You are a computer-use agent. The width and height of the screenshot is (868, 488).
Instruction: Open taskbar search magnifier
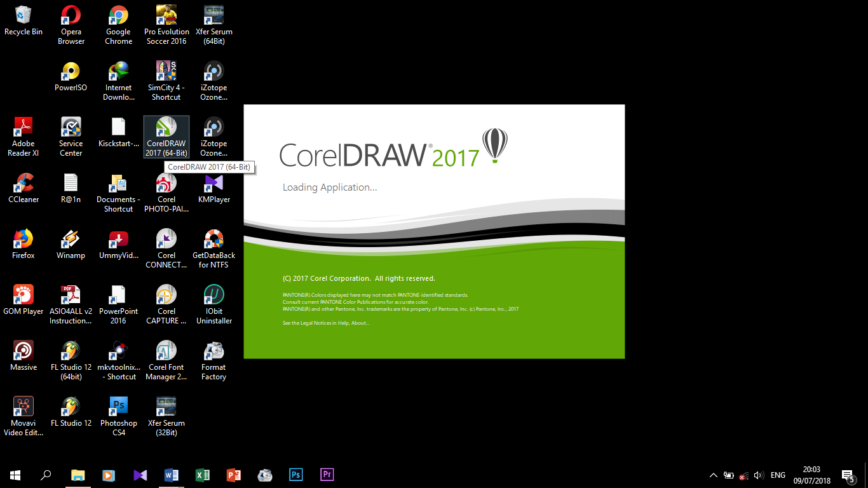point(46,475)
